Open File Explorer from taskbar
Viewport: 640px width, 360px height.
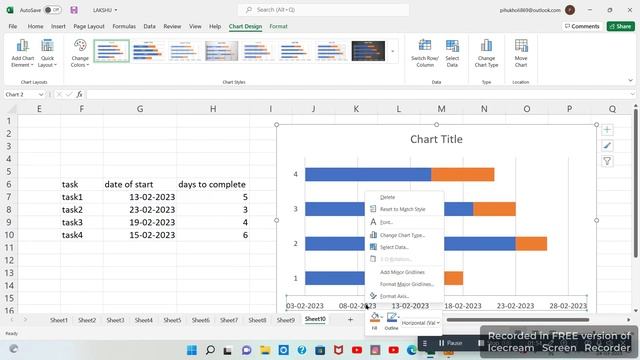coord(265,350)
